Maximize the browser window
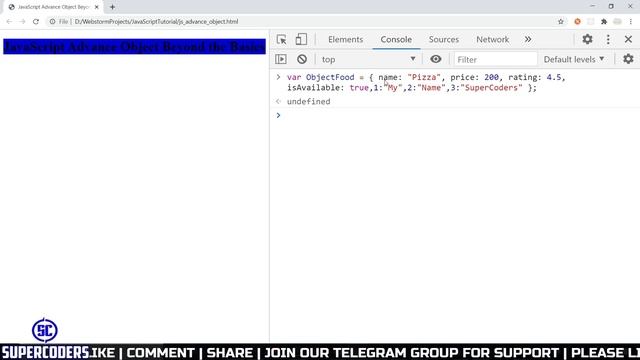640x360 pixels. click(x=611, y=6)
